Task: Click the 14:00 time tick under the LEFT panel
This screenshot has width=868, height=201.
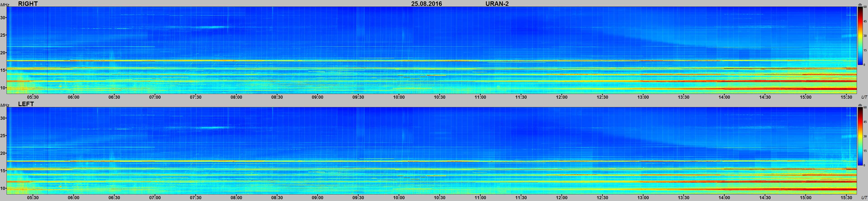Action: point(724,198)
